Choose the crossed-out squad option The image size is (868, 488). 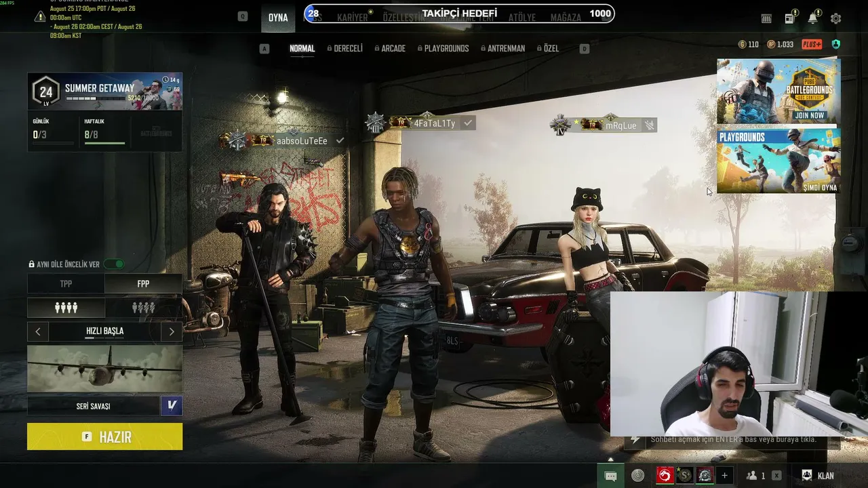pyautogui.click(x=143, y=308)
